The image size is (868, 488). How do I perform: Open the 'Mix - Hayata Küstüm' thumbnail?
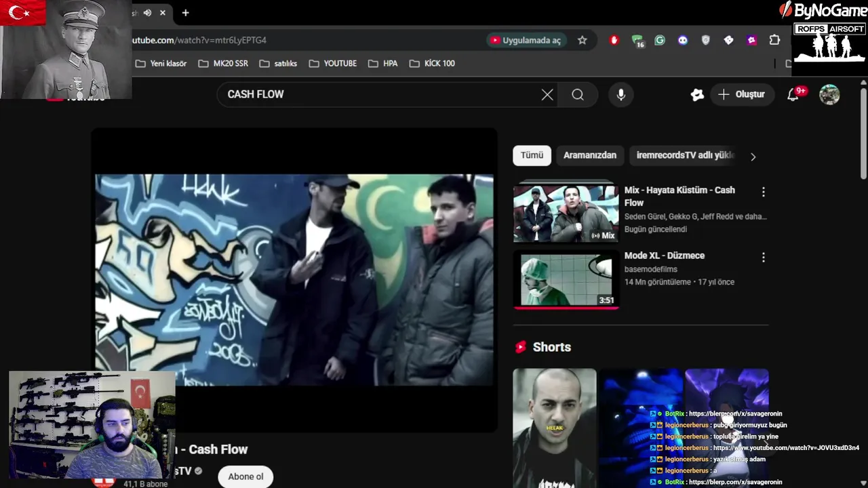pos(566,213)
